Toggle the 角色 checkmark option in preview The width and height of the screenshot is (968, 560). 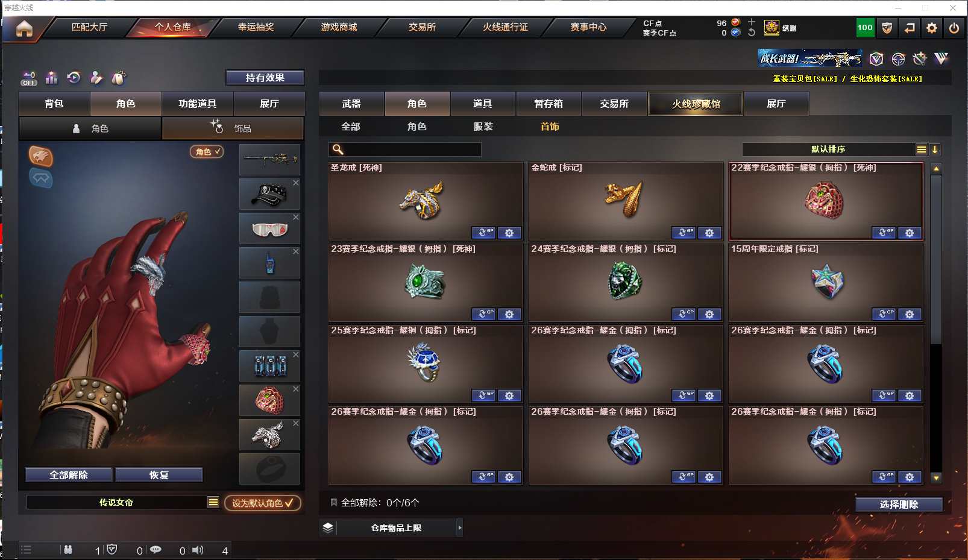(x=207, y=152)
